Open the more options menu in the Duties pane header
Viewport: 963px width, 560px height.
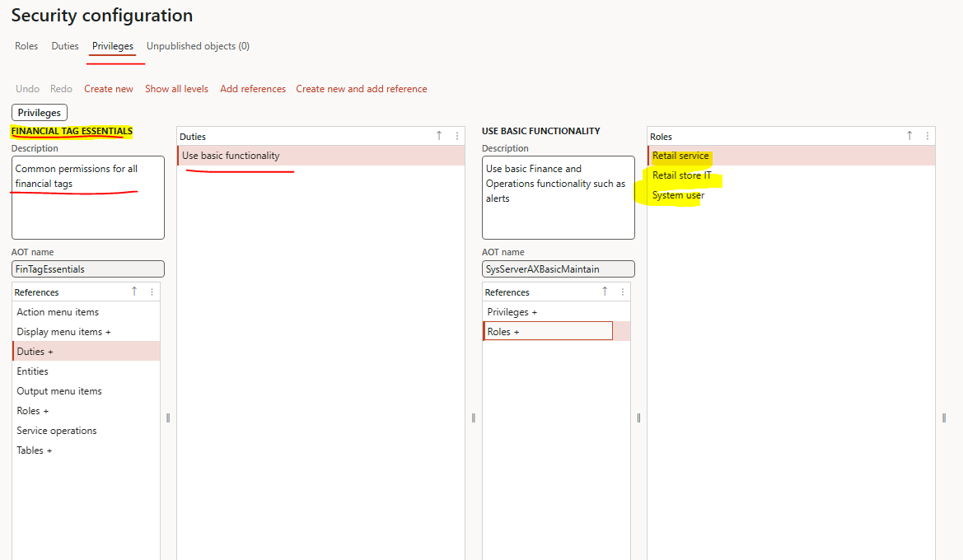[457, 136]
